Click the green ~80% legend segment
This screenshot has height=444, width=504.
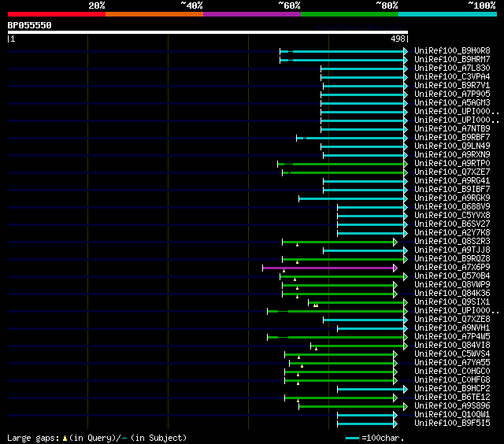(350, 14)
